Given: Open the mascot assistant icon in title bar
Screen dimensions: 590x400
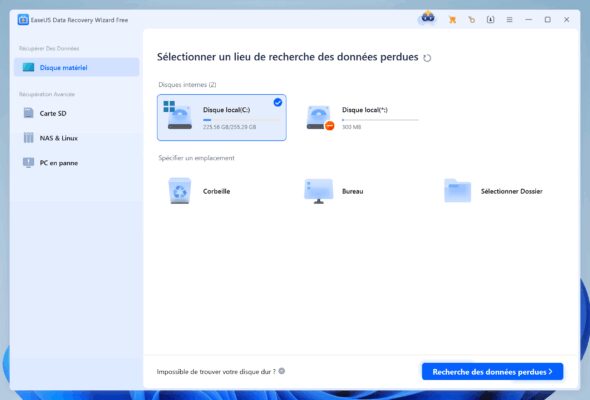Looking at the screenshot, I should click(x=427, y=18).
